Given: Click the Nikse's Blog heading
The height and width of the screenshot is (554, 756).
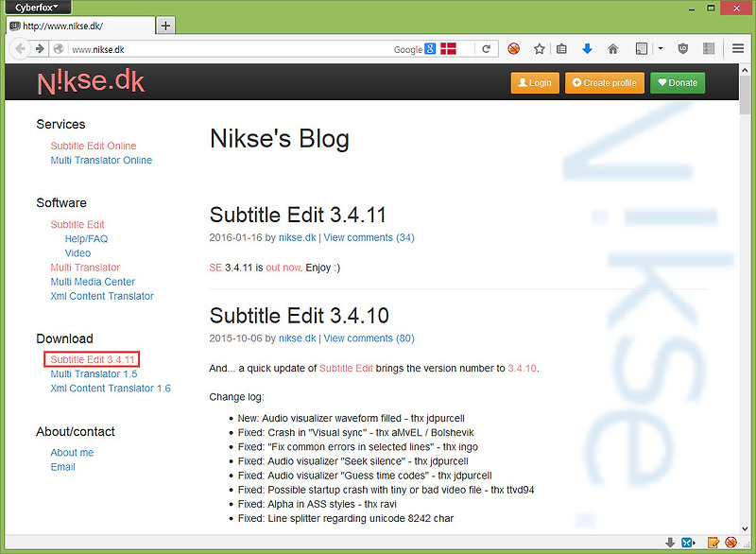Looking at the screenshot, I should tap(280, 138).
